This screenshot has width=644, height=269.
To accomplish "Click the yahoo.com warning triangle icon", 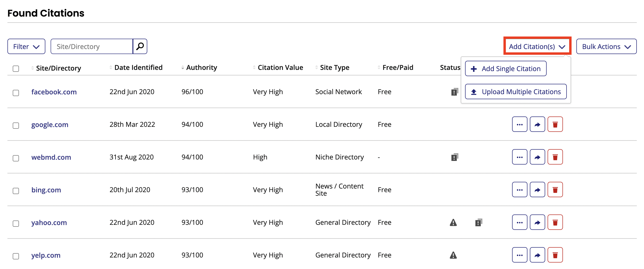I will pos(453,222).
